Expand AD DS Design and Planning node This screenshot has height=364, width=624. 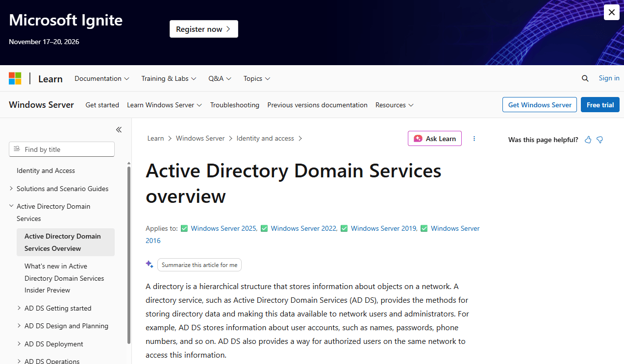coord(19,326)
